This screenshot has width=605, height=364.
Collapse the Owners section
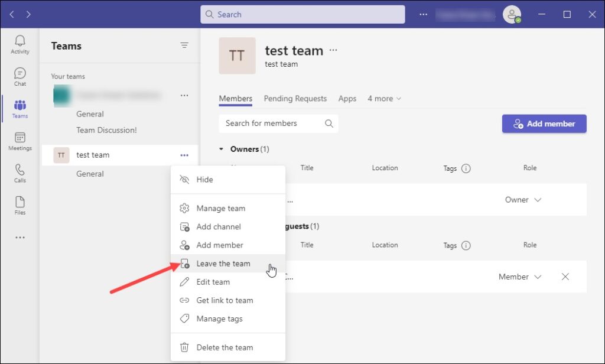pos(222,149)
